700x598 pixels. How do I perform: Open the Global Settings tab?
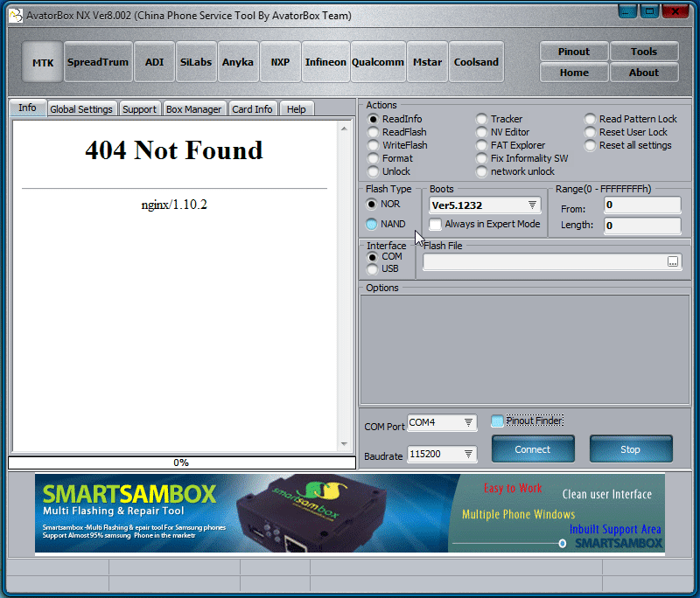[81, 109]
